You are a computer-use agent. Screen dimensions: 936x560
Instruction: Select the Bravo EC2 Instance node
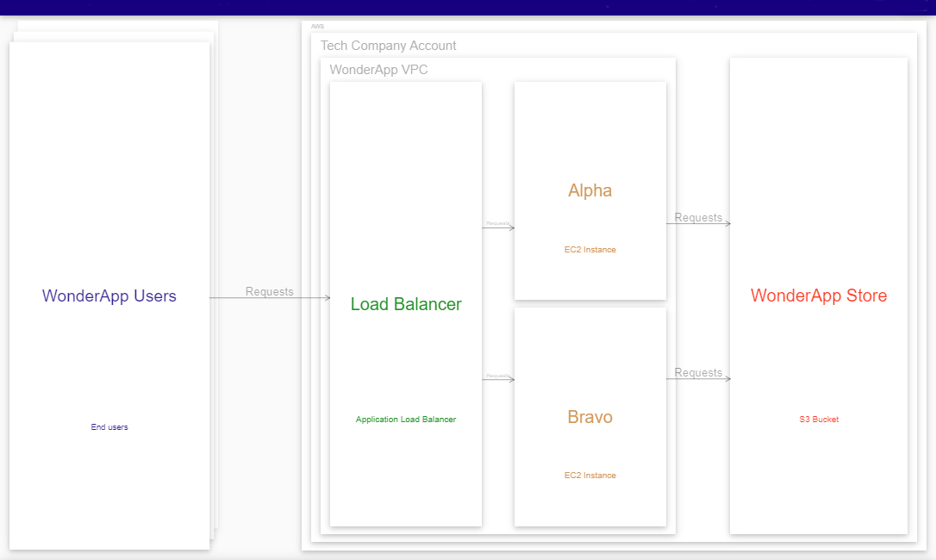tap(590, 417)
